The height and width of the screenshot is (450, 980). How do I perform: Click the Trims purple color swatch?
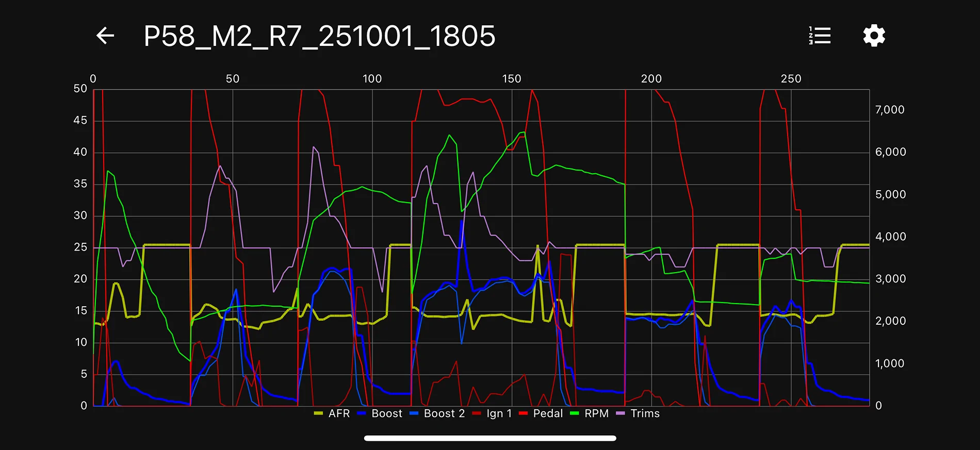coord(620,413)
